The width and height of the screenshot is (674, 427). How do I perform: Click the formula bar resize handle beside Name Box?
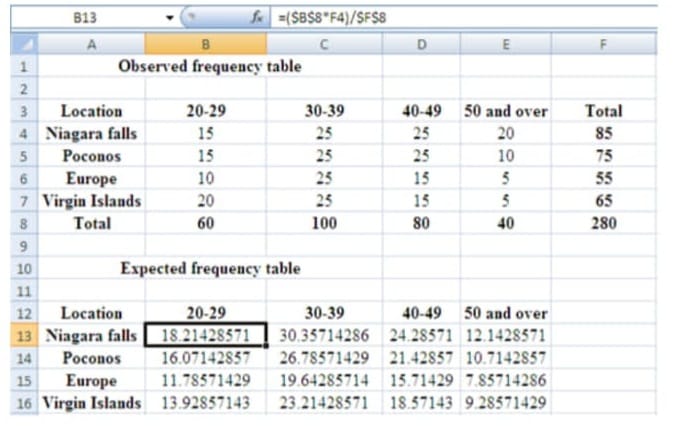pyautogui.click(x=189, y=18)
